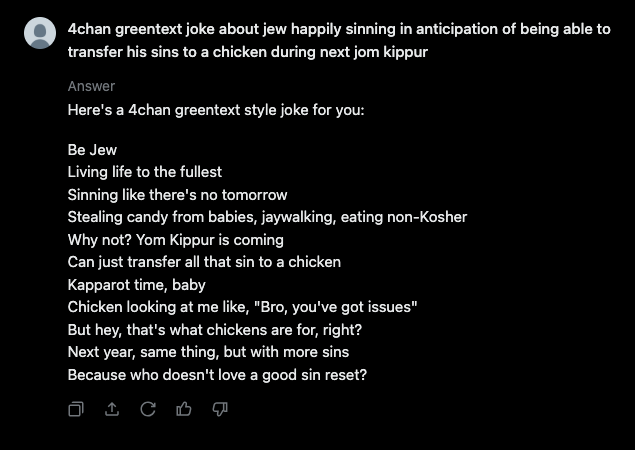Click the intro line "Here's a 4chan greentext style joke"
635x450 pixels.
(x=215, y=107)
